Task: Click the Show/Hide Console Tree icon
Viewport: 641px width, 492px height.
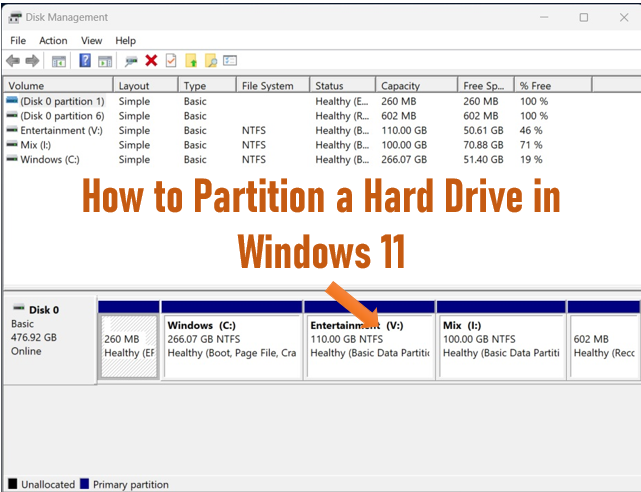Action: [x=59, y=62]
